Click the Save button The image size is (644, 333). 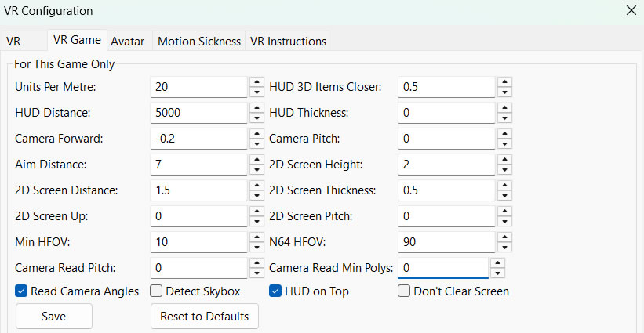[54, 317]
